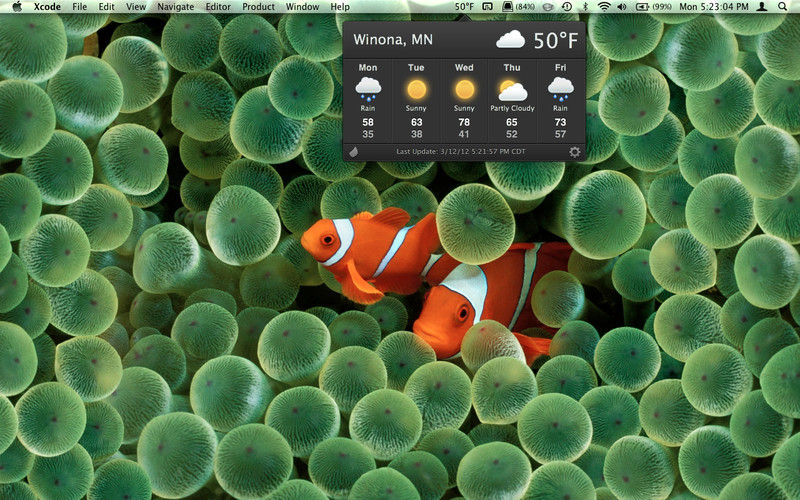Click Thursday's partly cloudy forecast icon
The width and height of the screenshot is (800, 500).
[512, 90]
